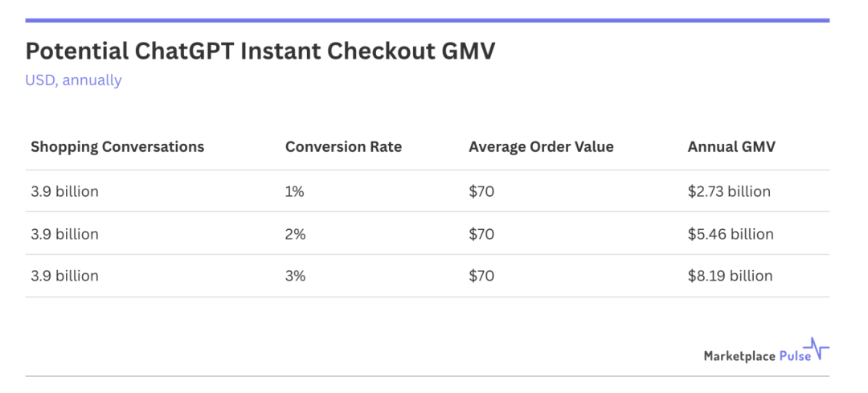Click the $70 value in the 2% row
This screenshot has height=393, width=868.
481,234
